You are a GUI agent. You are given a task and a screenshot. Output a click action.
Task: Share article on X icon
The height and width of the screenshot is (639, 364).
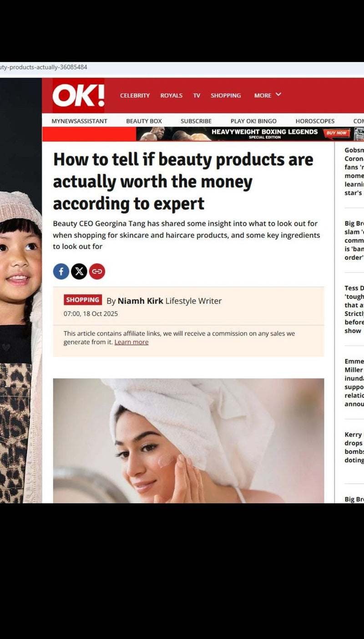pos(79,271)
